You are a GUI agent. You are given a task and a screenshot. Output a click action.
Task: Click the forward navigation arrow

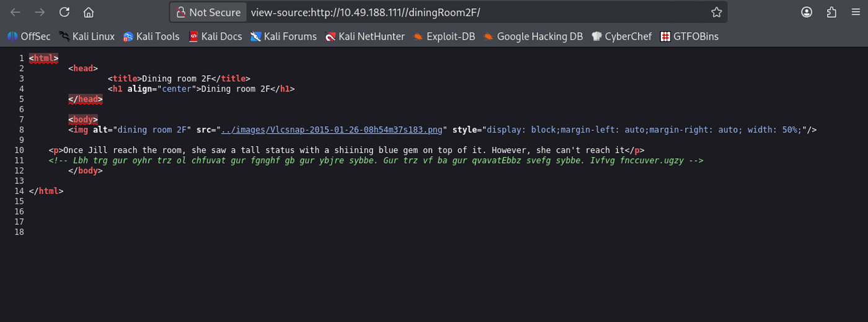(40, 12)
